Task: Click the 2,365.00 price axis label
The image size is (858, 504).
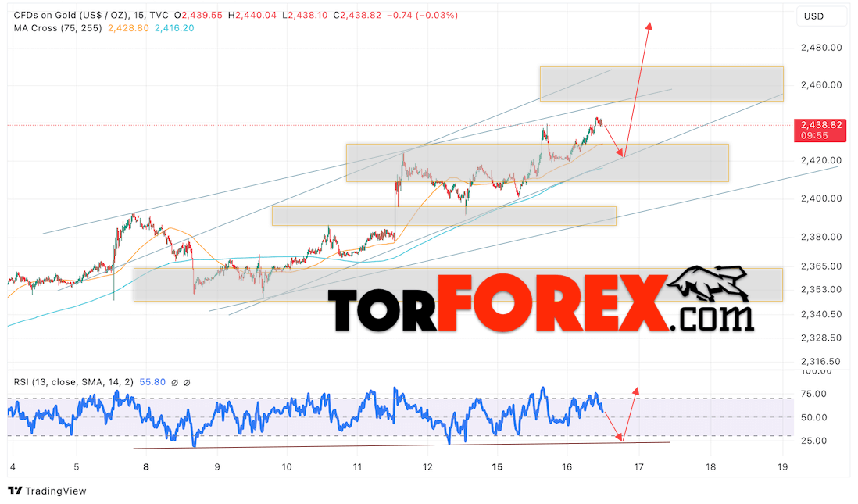Action: click(820, 266)
